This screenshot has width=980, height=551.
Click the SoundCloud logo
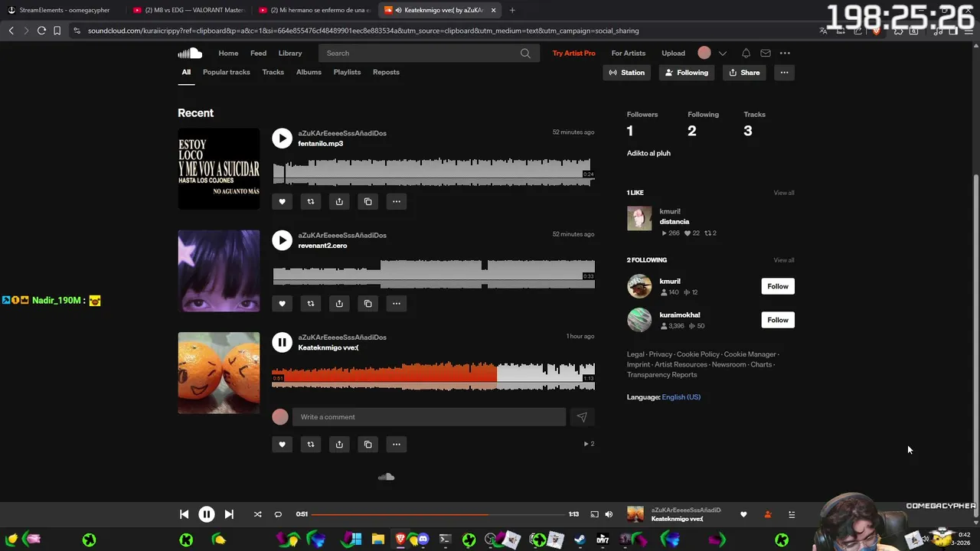point(190,53)
